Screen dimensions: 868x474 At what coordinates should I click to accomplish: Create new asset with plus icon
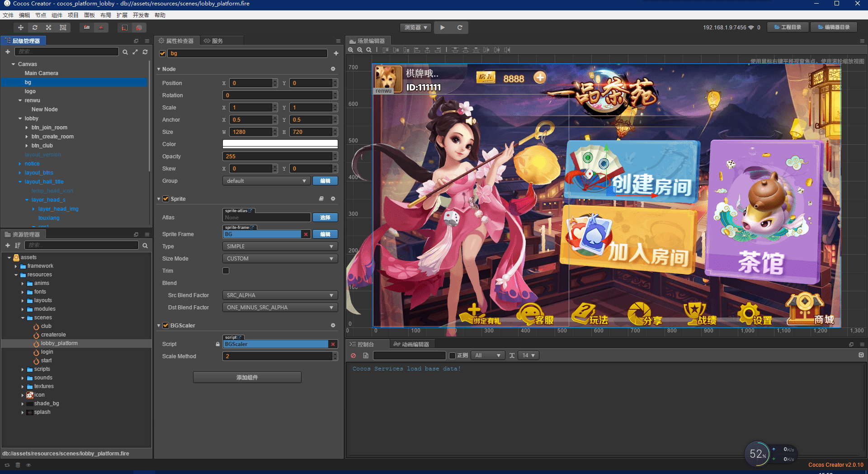8,245
